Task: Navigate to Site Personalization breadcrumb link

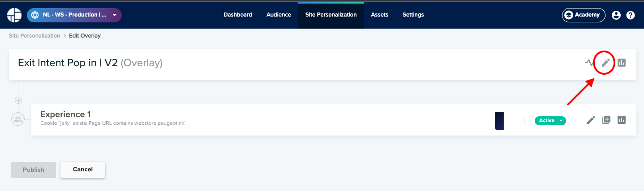Action: click(34, 36)
